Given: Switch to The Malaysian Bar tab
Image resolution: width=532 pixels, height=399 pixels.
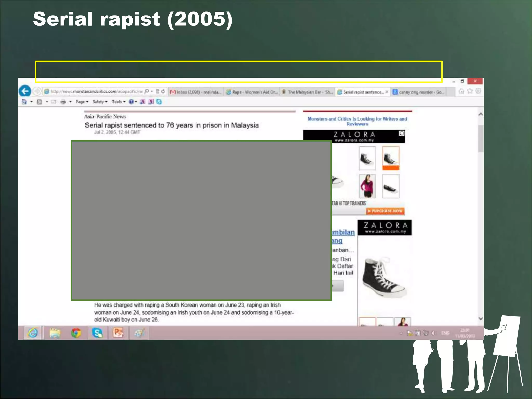Looking at the screenshot, I should 307,92.
